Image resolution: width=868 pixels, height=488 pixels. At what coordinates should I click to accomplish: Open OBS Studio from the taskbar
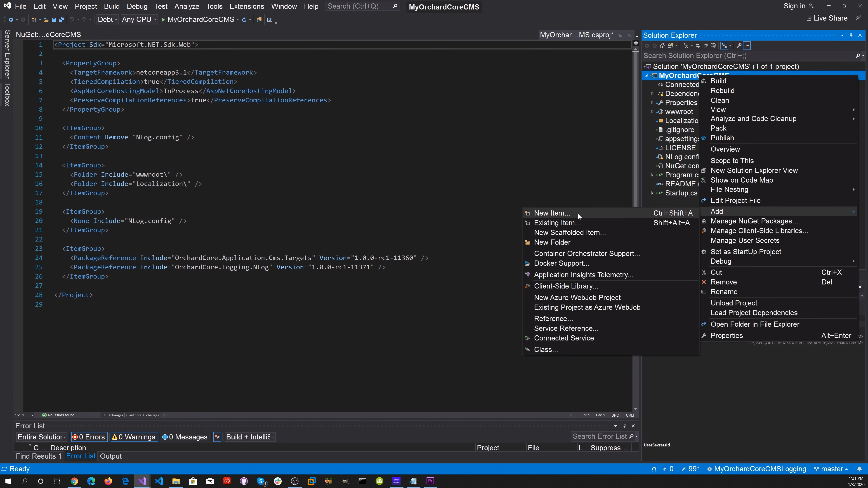(x=295, y=481)
